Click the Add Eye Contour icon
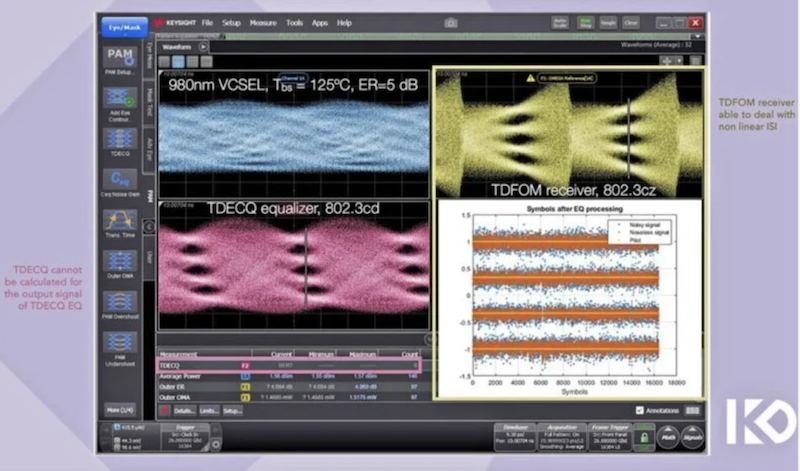This screenshot has width=800, height=471. click(120, 97)
